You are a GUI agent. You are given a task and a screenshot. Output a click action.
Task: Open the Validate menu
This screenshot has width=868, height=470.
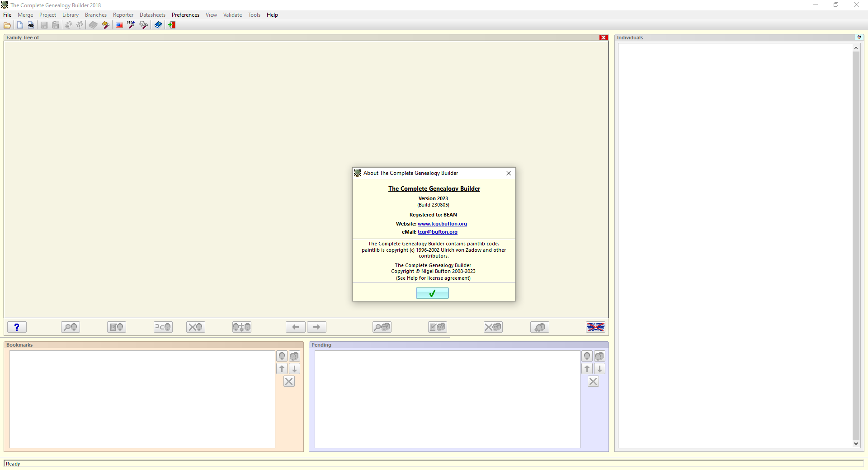232,15
